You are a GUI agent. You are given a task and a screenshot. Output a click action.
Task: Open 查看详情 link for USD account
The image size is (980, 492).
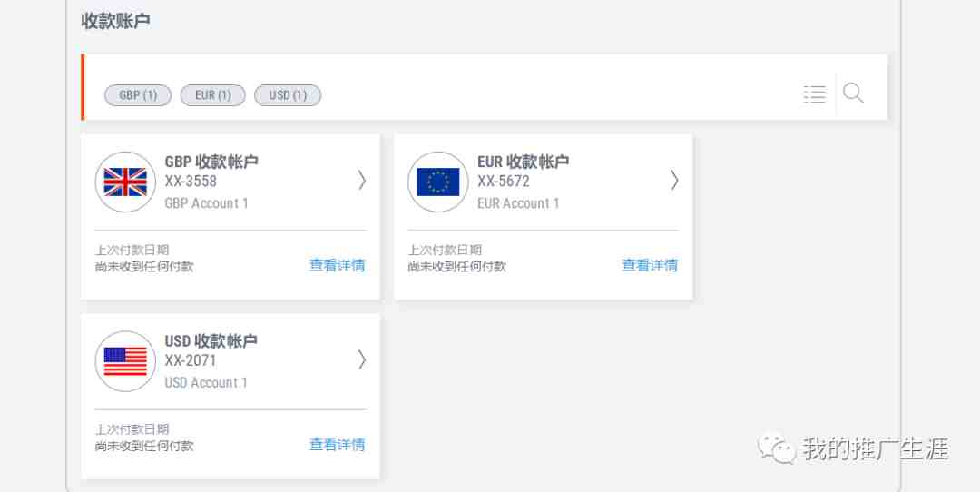(x=338, y=445)
